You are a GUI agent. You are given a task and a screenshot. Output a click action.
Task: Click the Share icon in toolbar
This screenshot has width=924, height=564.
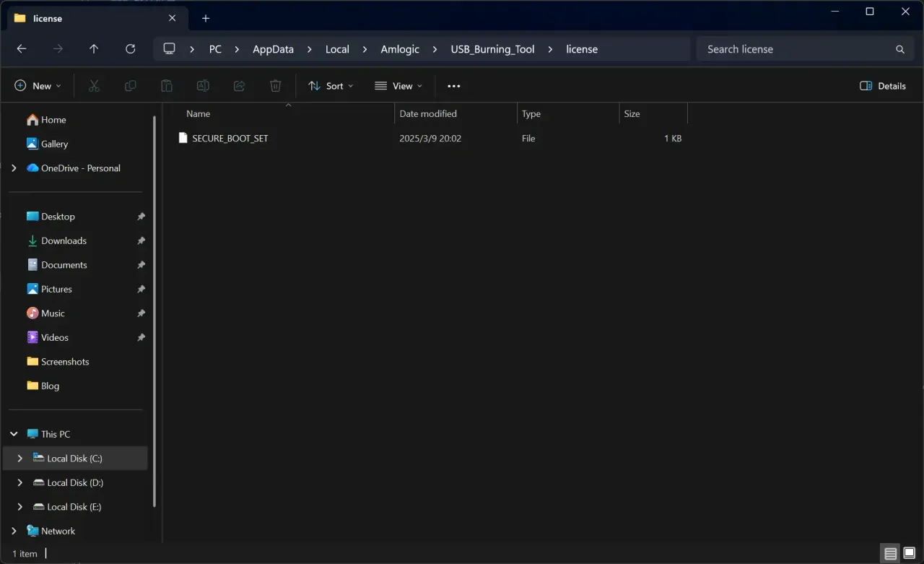tap(239, 86)
